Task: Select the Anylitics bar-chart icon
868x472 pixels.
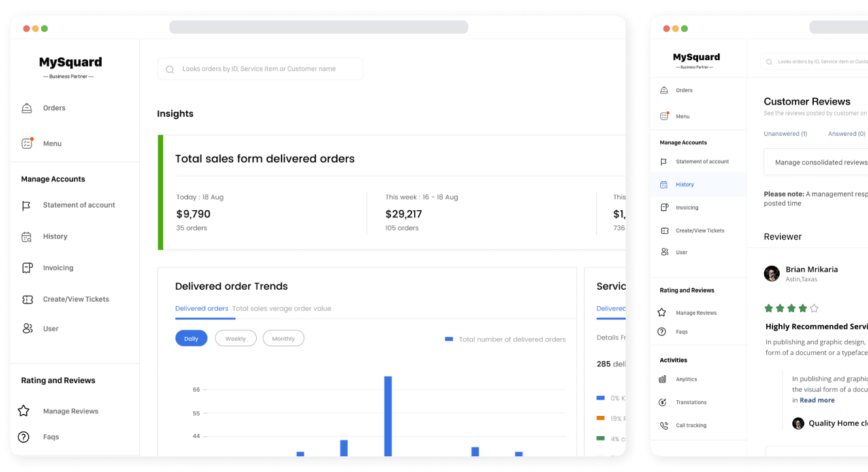Action: coord(664,379)
